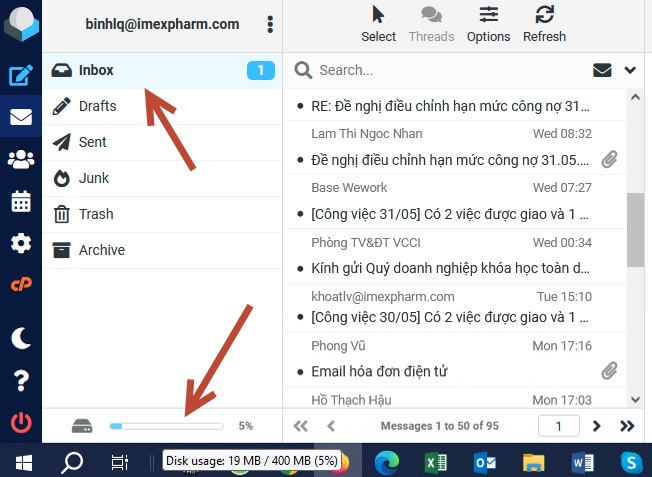This screenshot has height=477, width=652.
Task: Open the Windows Start menu
Action: [x=24, y=462]
